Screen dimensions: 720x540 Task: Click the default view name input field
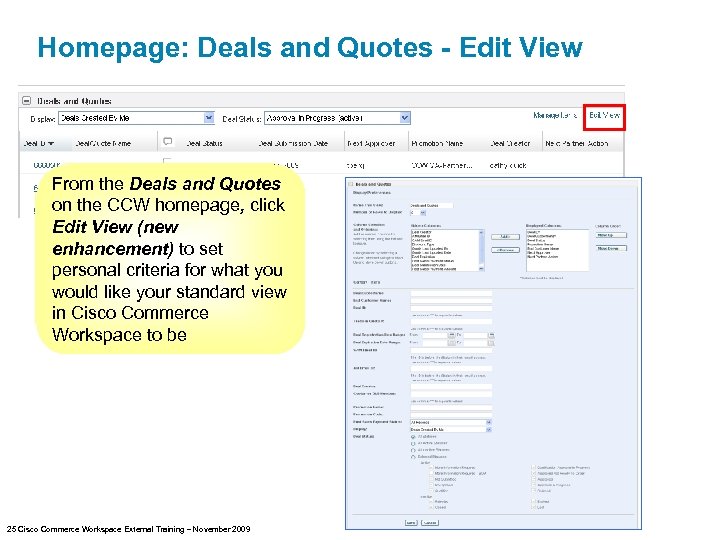click(x=431, y=205)
